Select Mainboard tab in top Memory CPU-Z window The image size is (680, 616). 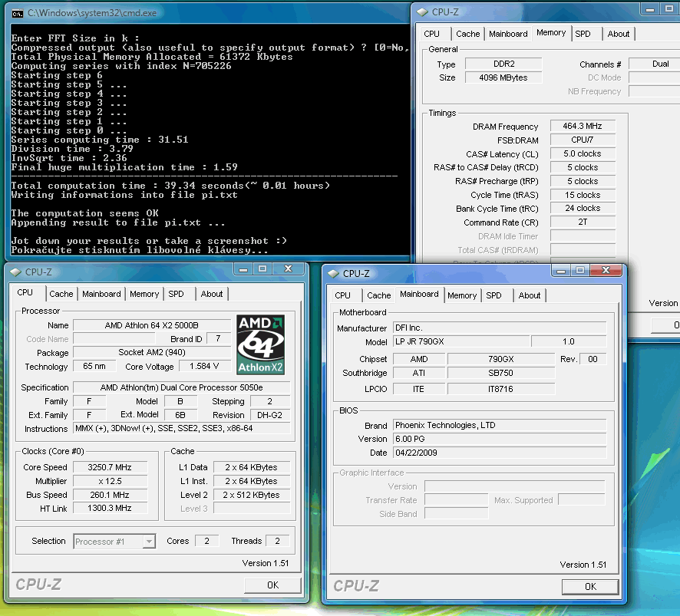coord(508,34)
